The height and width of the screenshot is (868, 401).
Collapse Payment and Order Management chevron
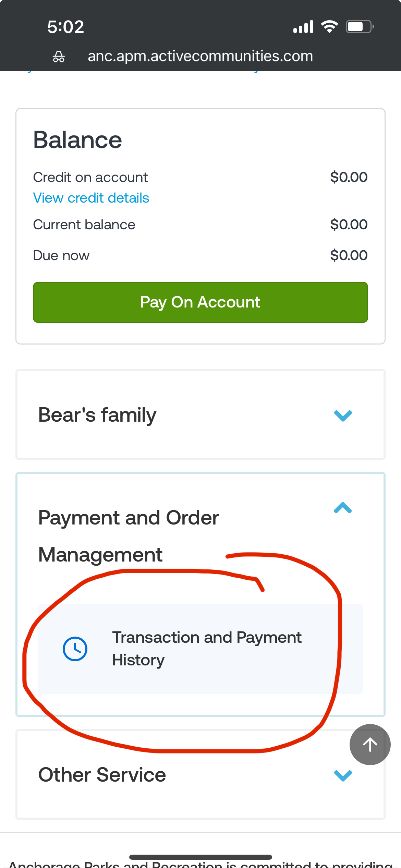click(x=343, y=508)
